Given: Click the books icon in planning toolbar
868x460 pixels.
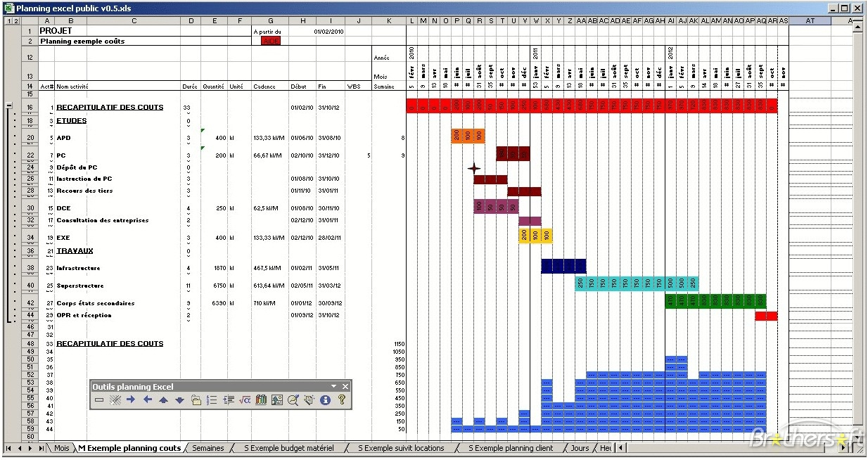Looking at the screenshot, I should (x=261, y=400).
